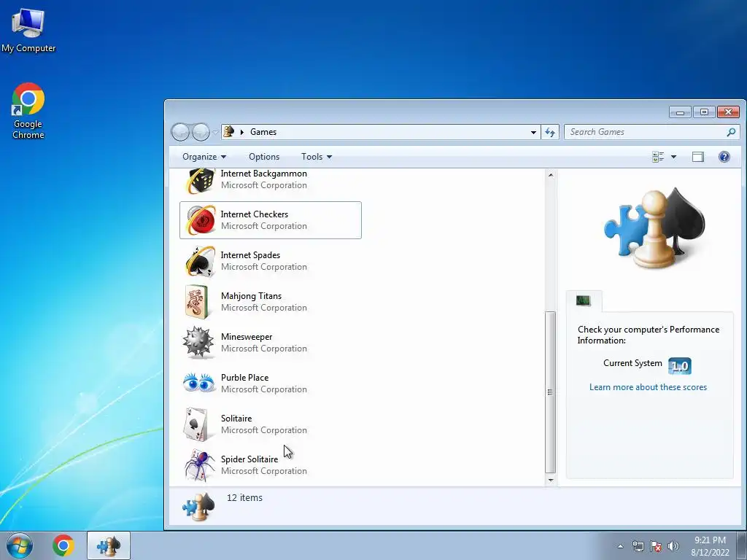The image size is (747, 560).
Task: Click the scrollbar down arrow
Action: (x=551, y=480)
